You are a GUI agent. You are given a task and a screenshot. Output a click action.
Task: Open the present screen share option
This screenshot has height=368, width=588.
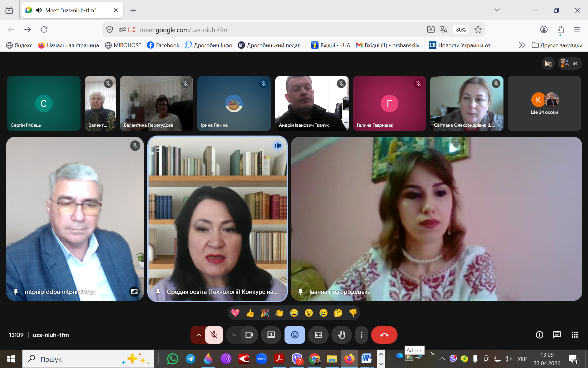click(x=271, y=335)
